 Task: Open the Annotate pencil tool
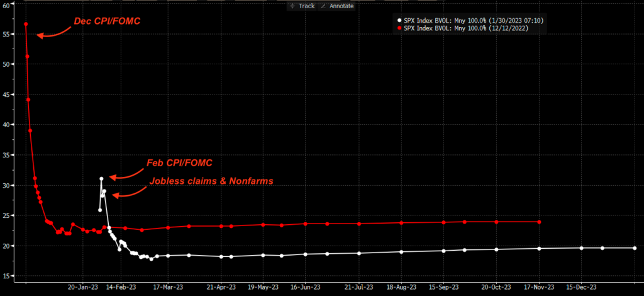coord(337,6)
